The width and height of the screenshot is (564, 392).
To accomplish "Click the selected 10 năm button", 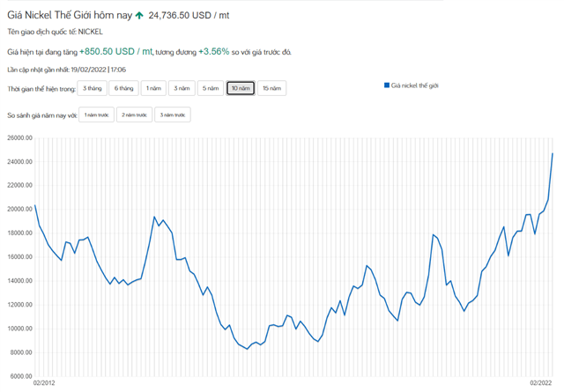I will [x=241, y=88].
